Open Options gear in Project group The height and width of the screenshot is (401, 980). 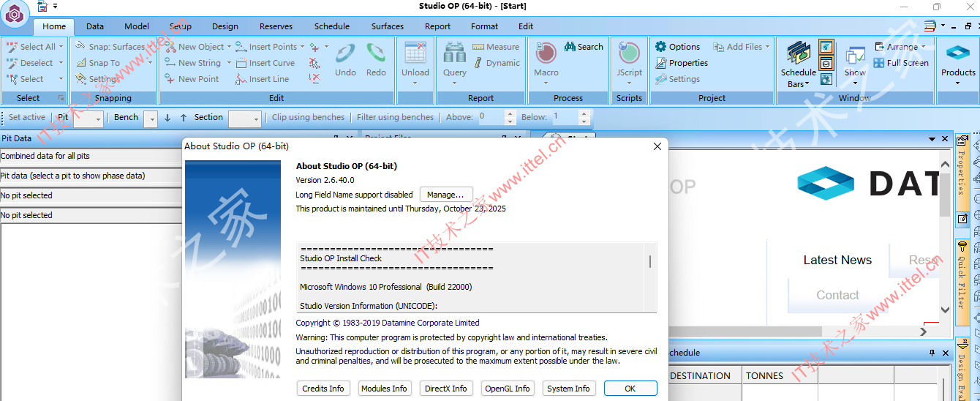[x=678, y=47]
